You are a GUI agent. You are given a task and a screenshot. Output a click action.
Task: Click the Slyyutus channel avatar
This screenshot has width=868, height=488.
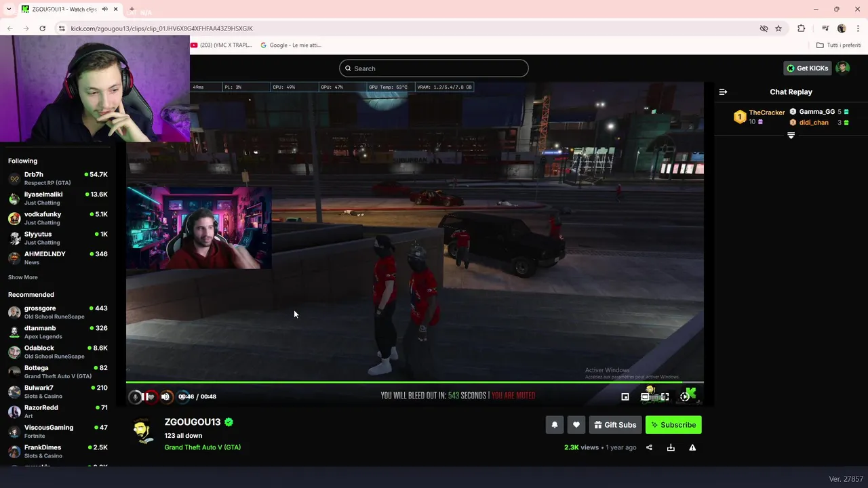coord(14,239)
